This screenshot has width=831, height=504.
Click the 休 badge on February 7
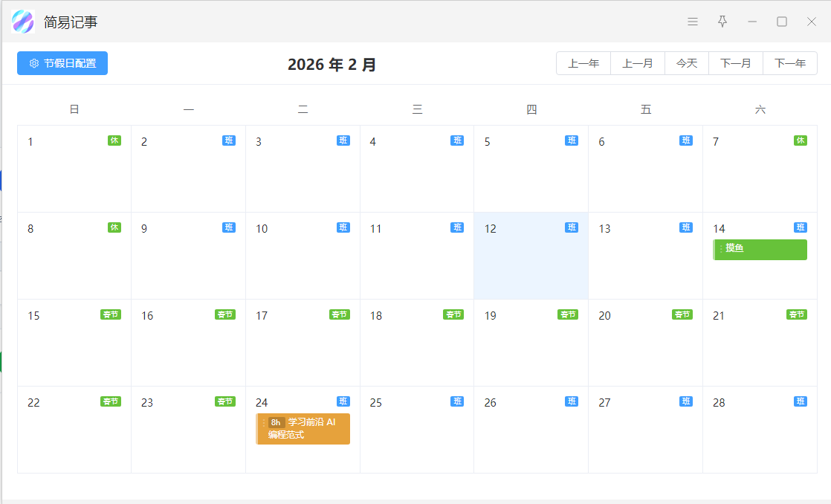[800, 140]
